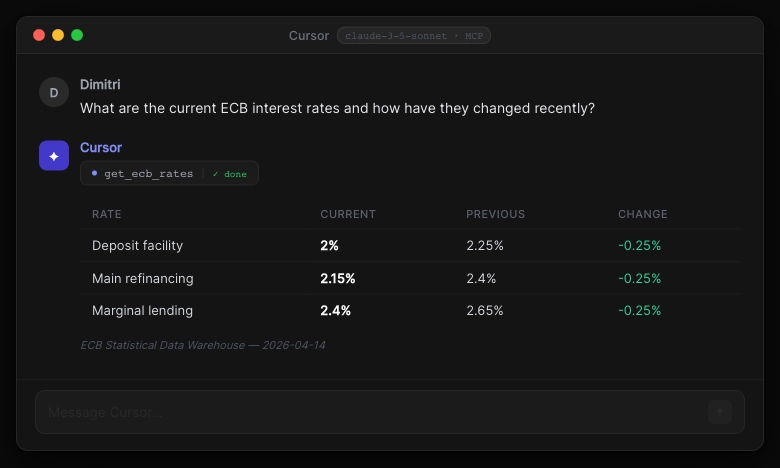
Task: Click the CURRENT column header
Action: [x=347, y=214]
